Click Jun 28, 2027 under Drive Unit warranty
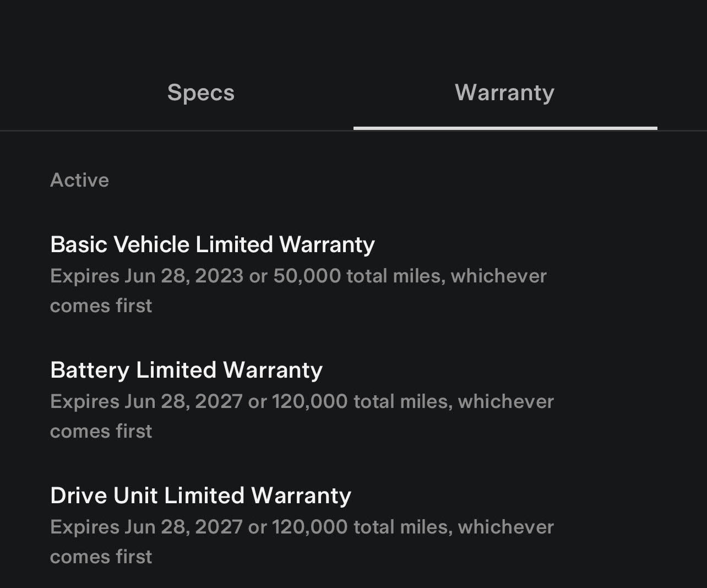The image size is (707, 588). point(183,527)
